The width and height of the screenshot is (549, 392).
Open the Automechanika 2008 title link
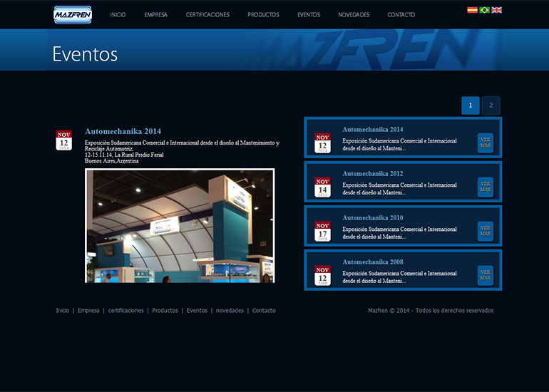[x=373, y=262]
